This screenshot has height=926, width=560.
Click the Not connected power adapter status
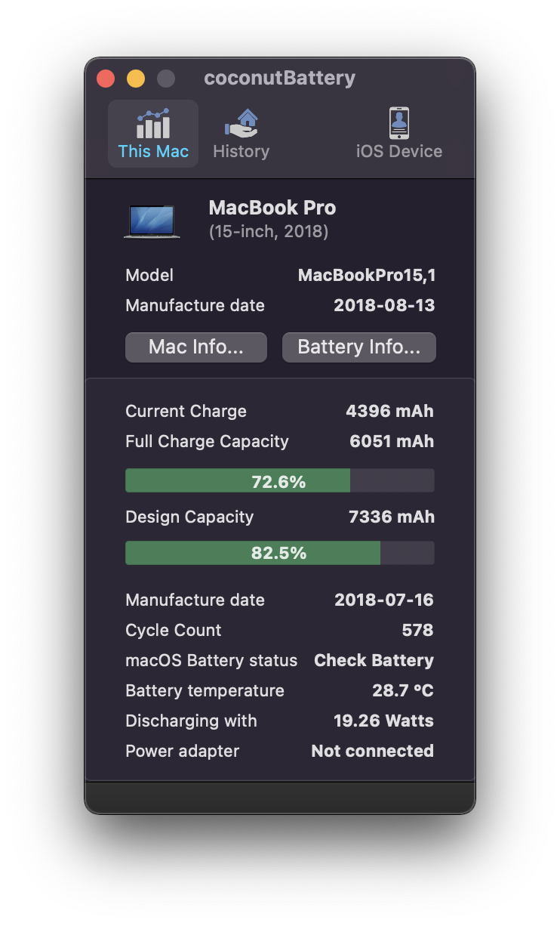(x=372, y=751)
